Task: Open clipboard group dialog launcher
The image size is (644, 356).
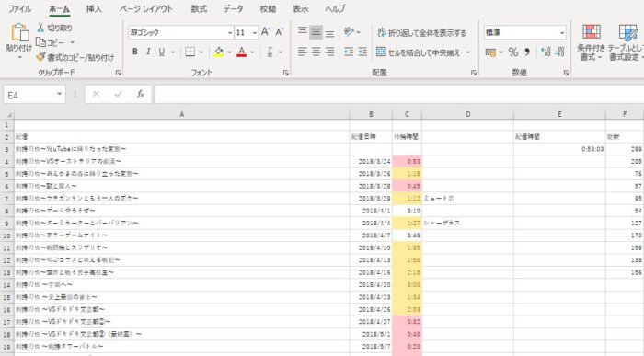Action: [x=118, y=73]
